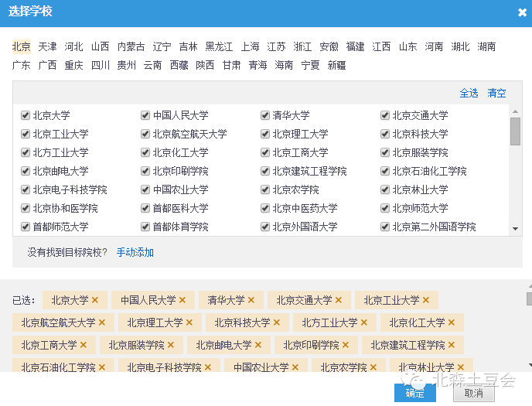Screen dimensions: 532x406
Task: Remove 北京印刷学院 selected tag
Action: pyautogui.click(x=346, y=345)
